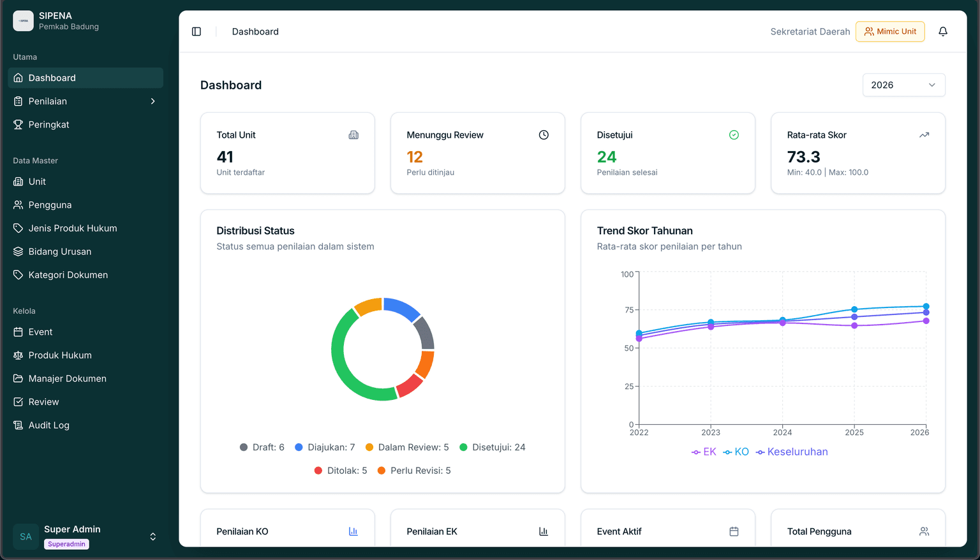The image size is (980, 560).
Task: Click the building icon on Total Unit card
Action: point(353,135)
